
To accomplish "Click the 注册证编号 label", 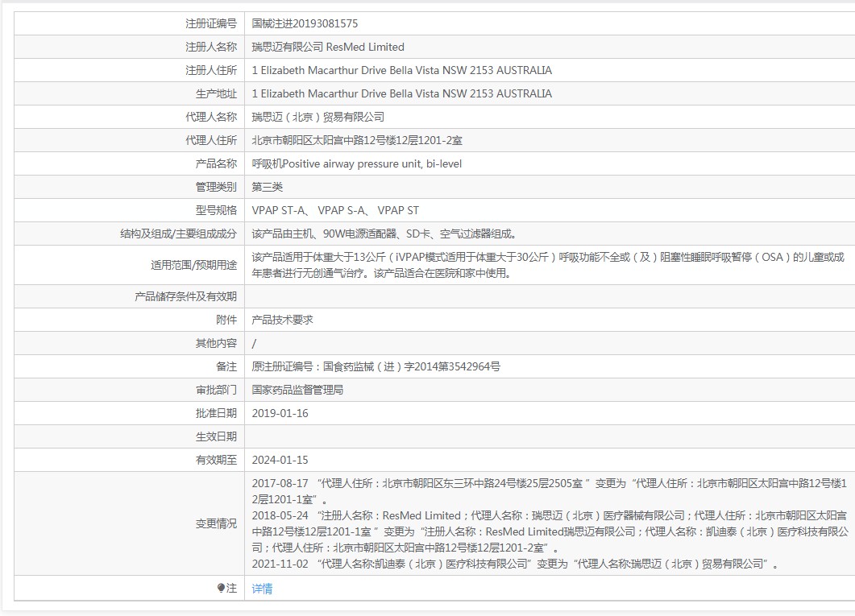I will (x=211, y=23).
